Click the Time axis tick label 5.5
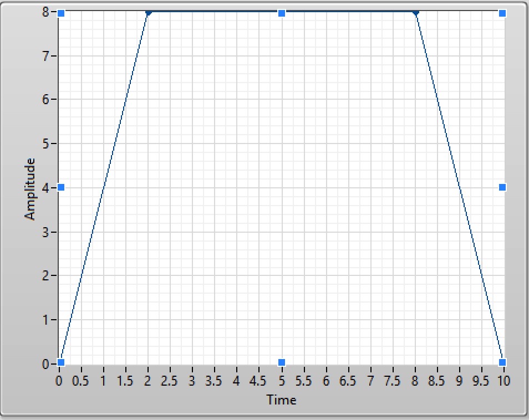529x420 pixels. [303, 381]
